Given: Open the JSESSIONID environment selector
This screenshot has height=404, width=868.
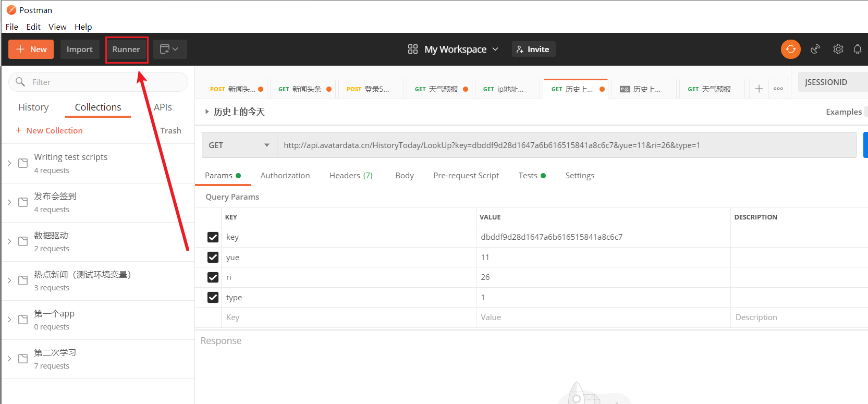Looking at the screenshot, I should (x=833, y=82).
